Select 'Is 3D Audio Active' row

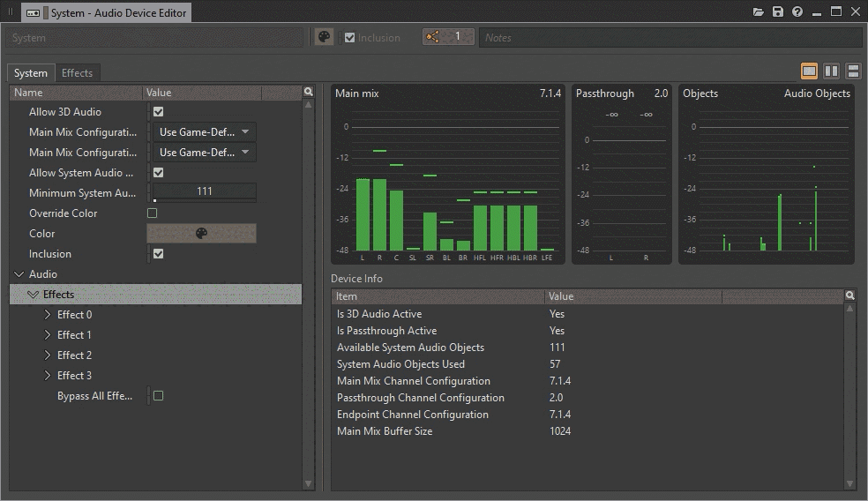tap(587, 314)
